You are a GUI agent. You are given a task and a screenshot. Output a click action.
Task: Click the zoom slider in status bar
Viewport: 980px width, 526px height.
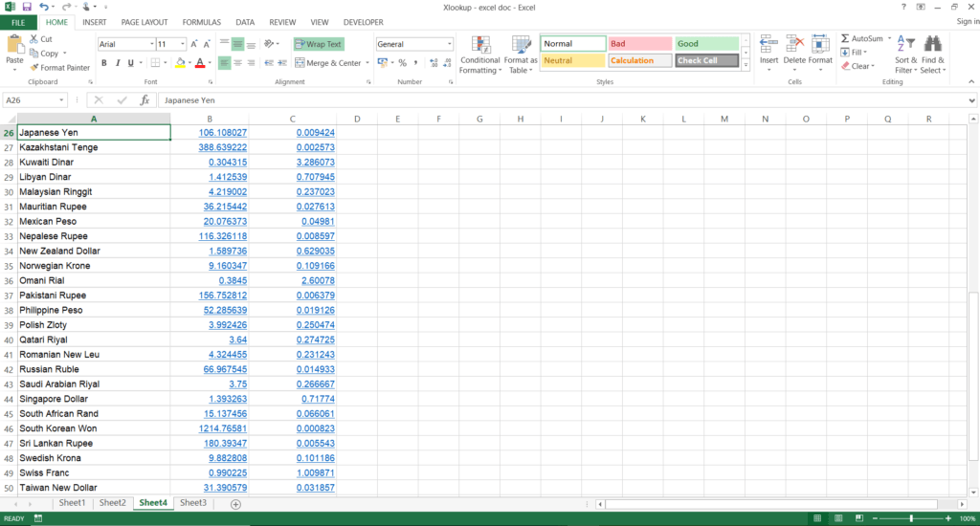click(x=910, y=518)
